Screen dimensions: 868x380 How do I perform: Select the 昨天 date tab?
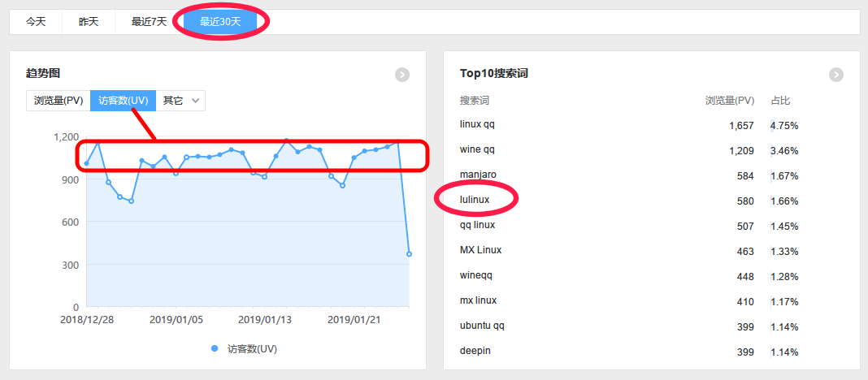click(x=89, y=22)
